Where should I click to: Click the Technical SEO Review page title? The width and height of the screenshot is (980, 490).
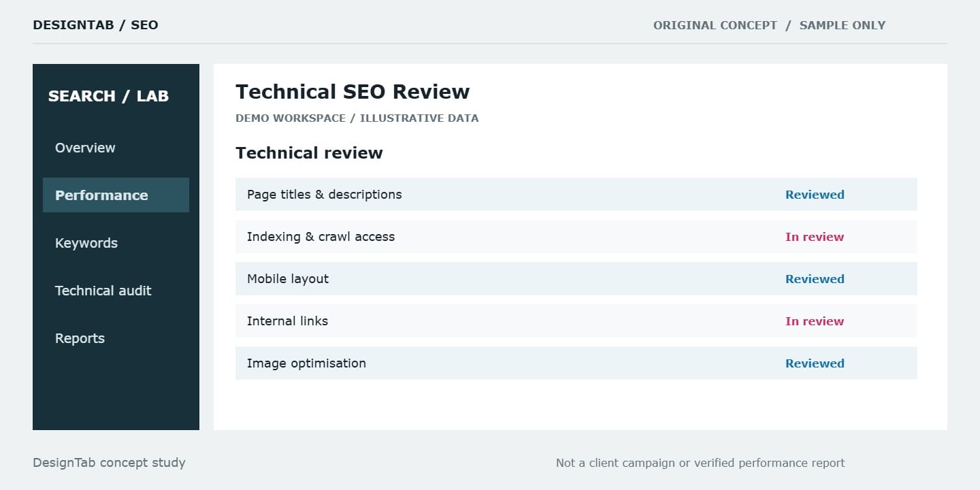click(x=353, y=92)
